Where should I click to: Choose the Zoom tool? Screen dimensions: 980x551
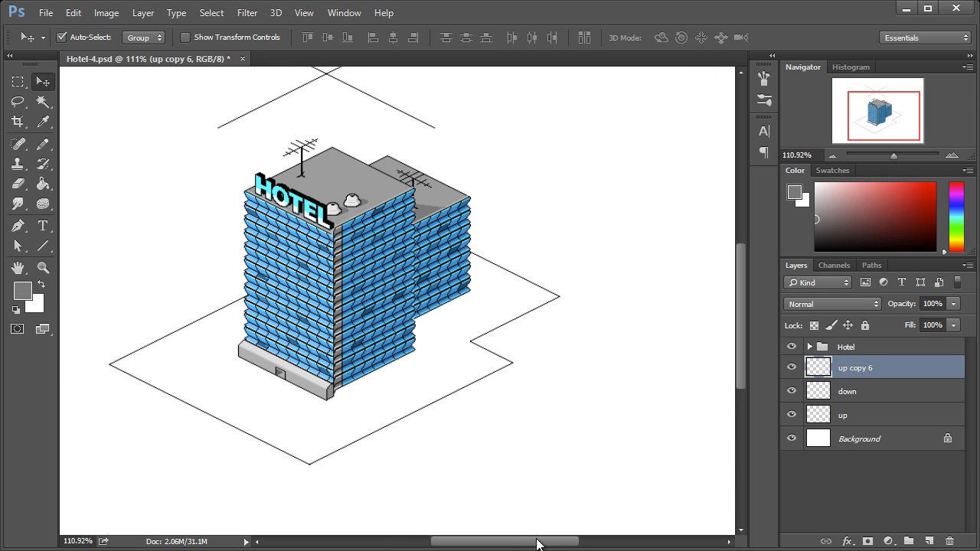click(43, 268)
